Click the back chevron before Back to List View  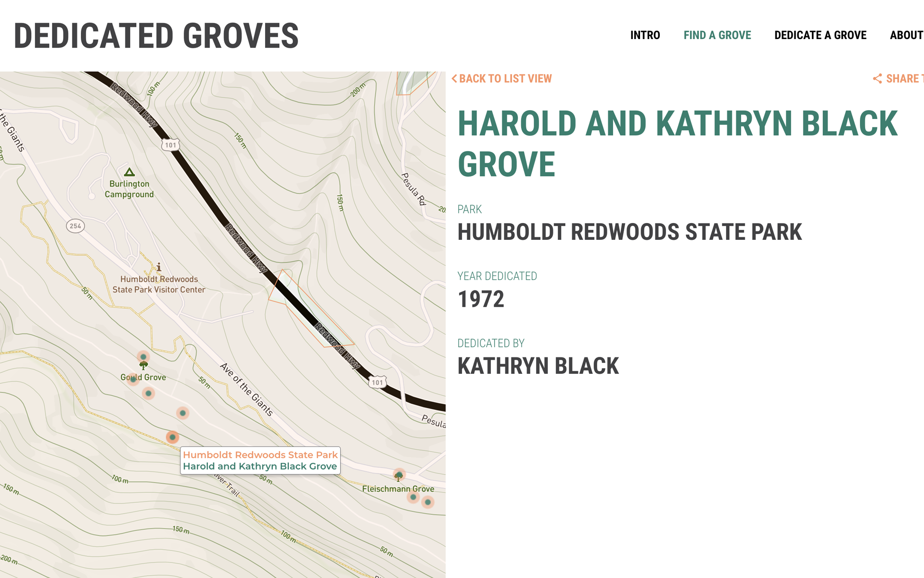tap(454, 79)
